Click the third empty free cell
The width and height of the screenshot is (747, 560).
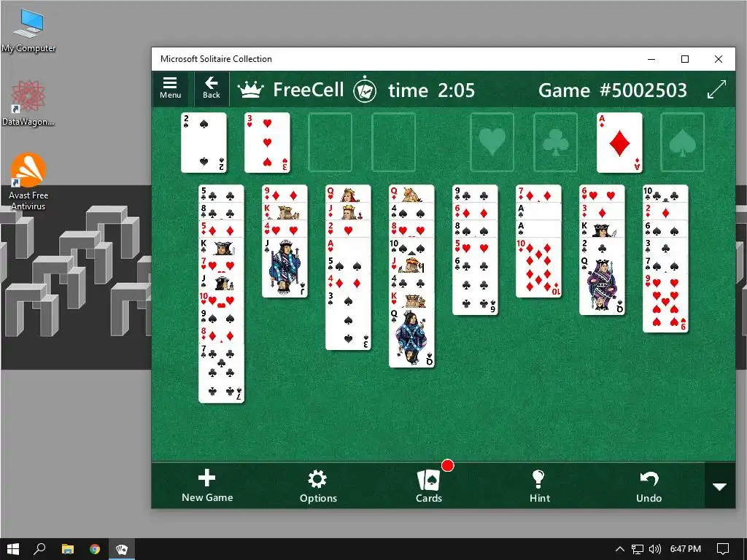click(330, 142)
